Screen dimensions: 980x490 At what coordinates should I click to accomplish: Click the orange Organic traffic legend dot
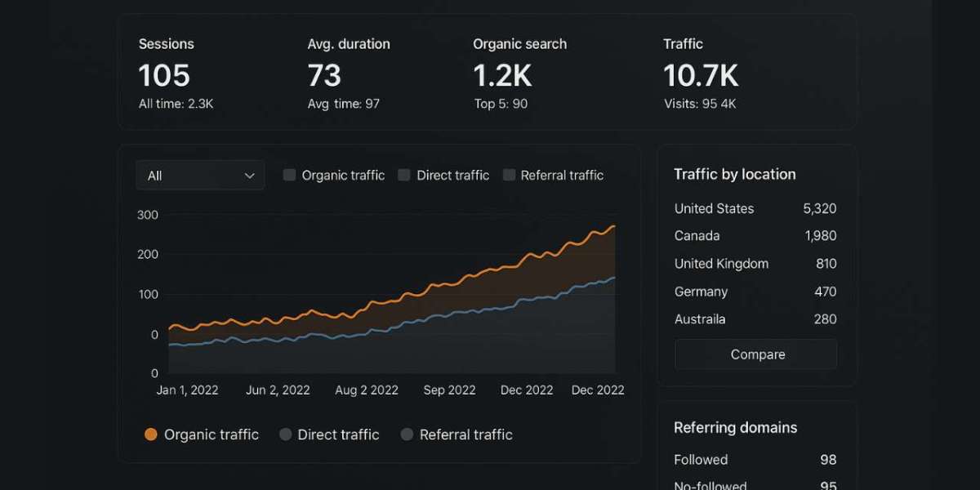pyautogui.click(x=150, y=434)
